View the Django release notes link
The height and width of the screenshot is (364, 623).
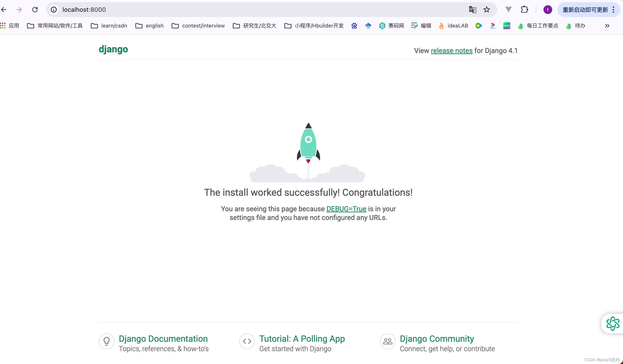click(452, 50)
